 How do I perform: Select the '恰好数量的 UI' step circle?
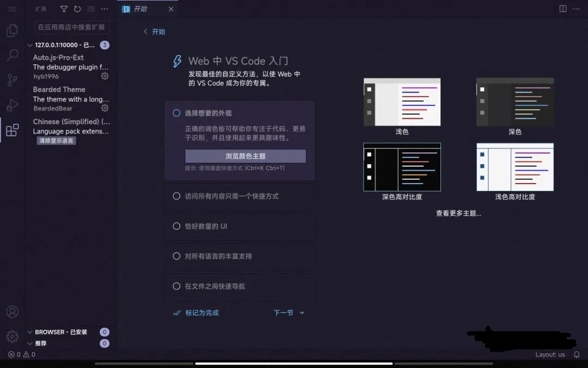[x=176, y=226]
